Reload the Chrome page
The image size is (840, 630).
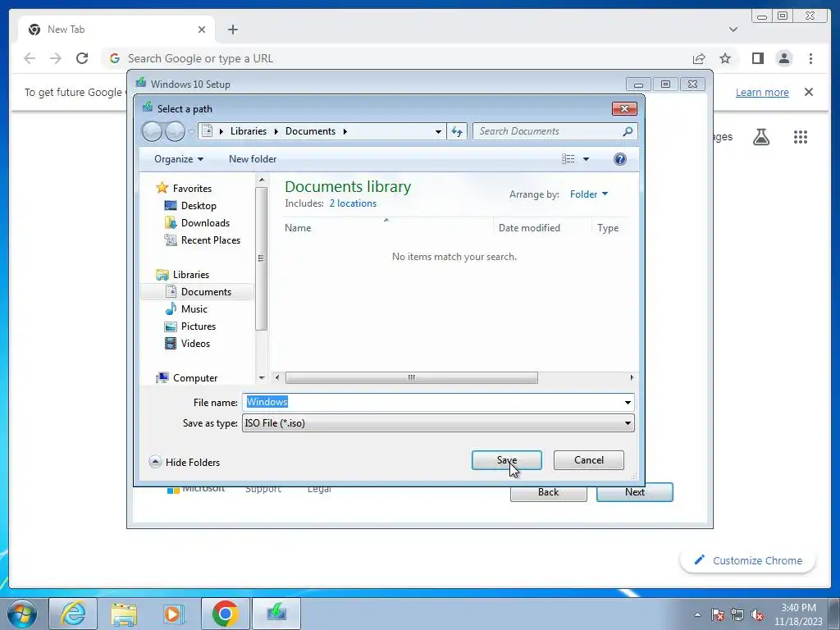pos(81,58)
